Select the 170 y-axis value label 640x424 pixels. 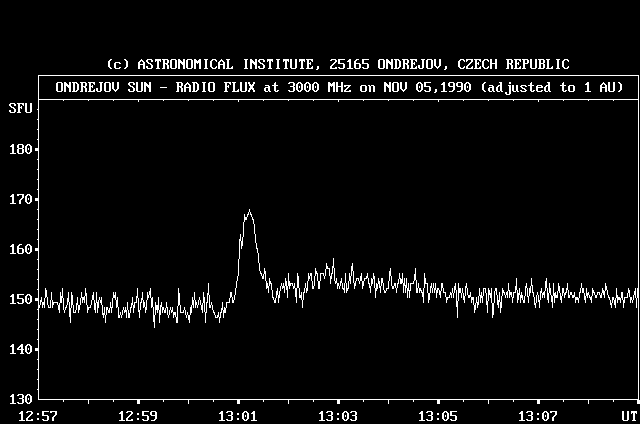click(19, 200)
